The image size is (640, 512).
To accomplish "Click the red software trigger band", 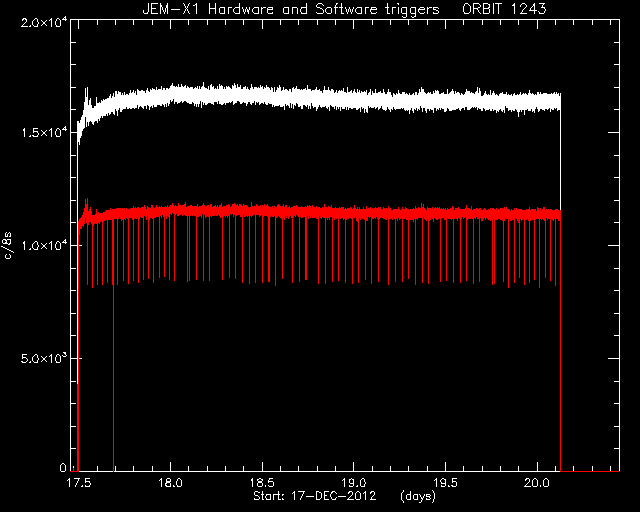I will point(318,213).
